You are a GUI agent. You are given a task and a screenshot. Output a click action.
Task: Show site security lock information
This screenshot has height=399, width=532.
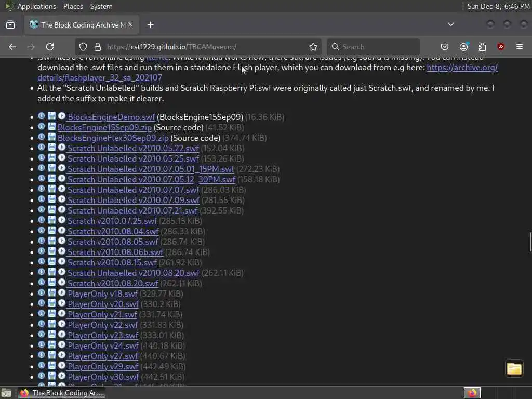point(98,47)
